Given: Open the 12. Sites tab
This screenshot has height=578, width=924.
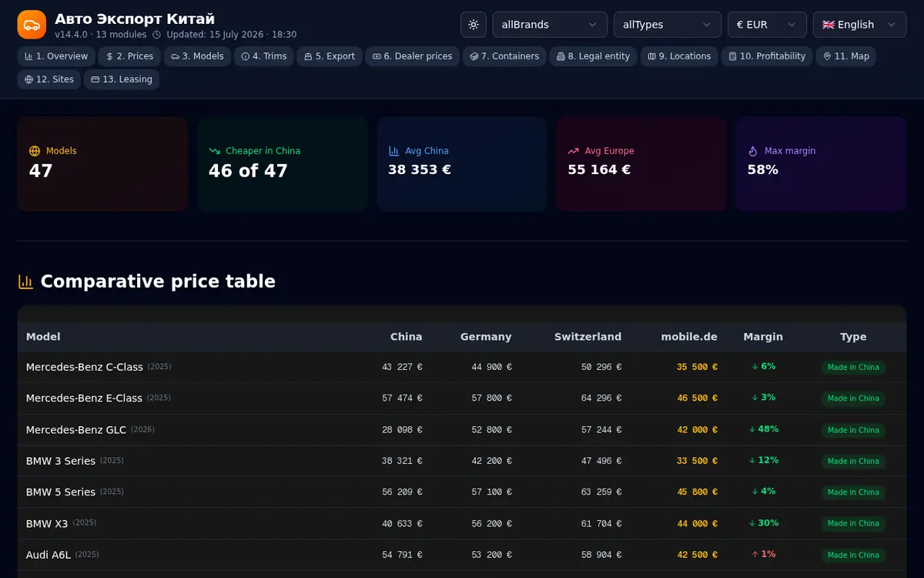Looking at the screenshot, I should pyautogui.click(x=49, y=79).
